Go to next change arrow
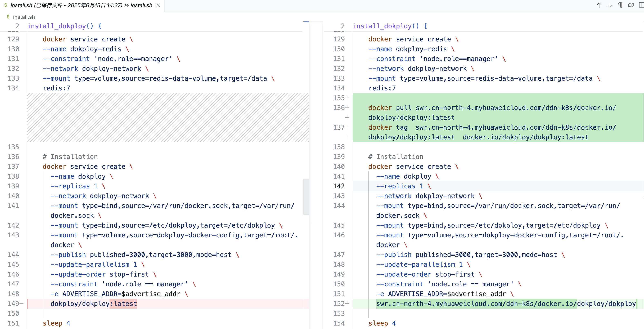The image size is (644, 329). click(610, 5)
